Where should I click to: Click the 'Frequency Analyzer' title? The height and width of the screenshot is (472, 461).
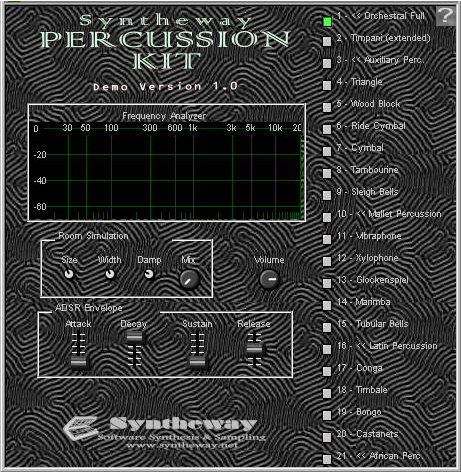point(164,116)
